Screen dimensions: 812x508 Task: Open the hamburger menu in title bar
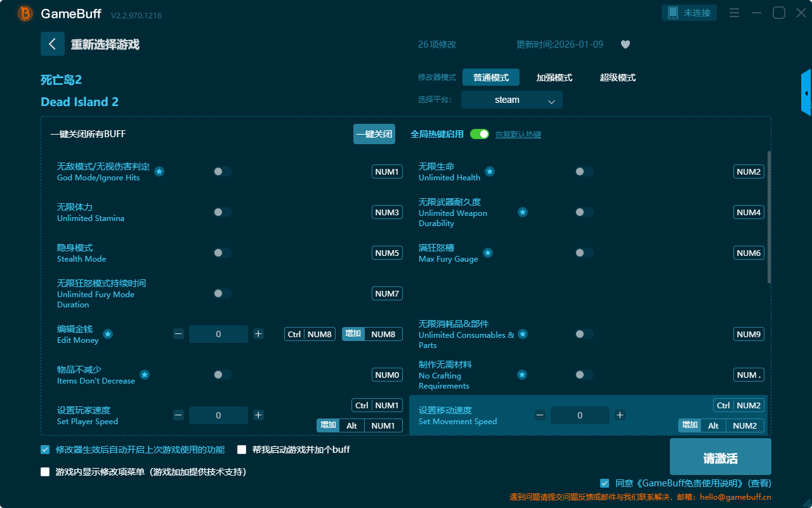[x=734, y=13]
